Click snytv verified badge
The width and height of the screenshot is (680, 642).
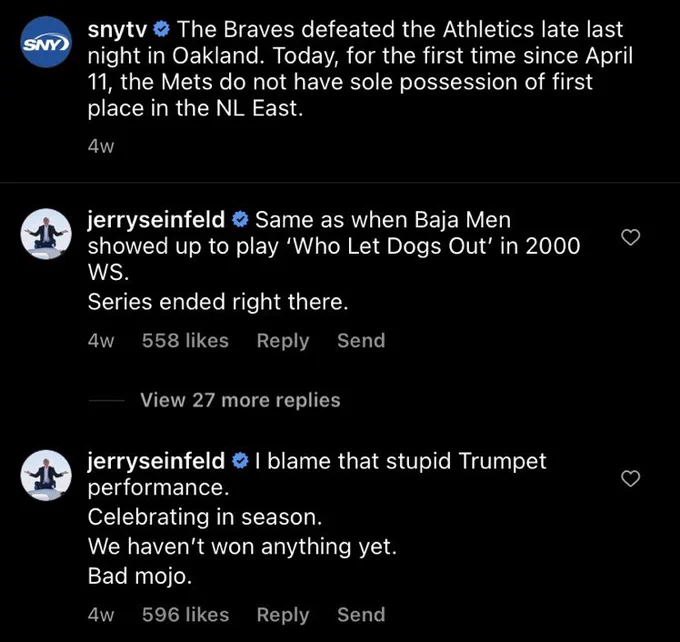point(162,30)
